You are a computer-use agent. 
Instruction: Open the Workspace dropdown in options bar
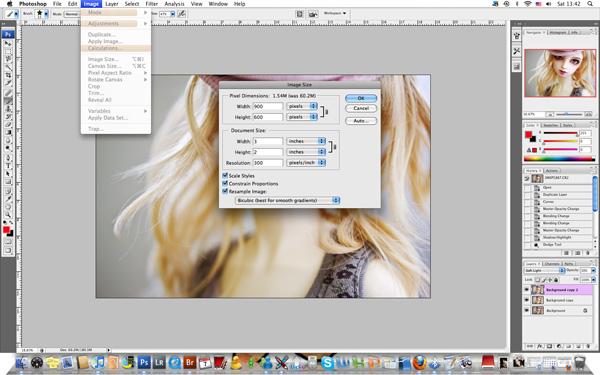click(335, 13)
